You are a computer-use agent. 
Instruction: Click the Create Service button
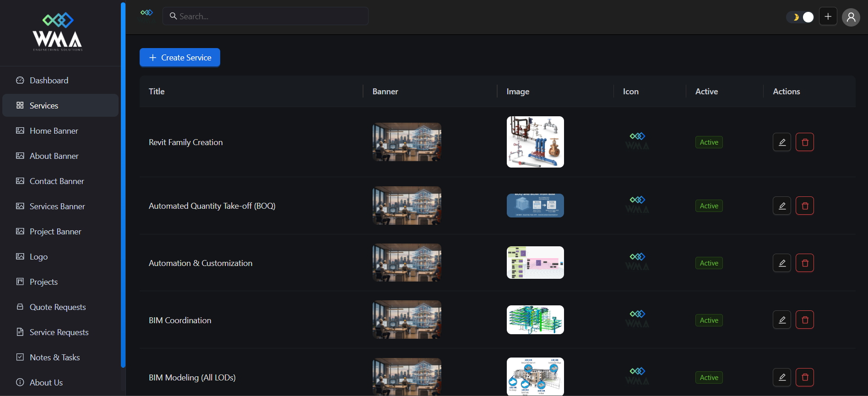[x=180, y=58]
